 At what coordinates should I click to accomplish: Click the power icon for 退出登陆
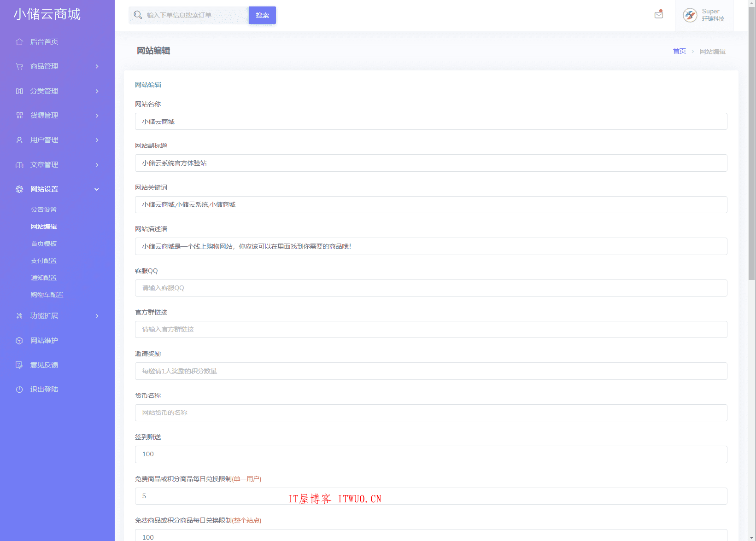[x=19, y=390]
